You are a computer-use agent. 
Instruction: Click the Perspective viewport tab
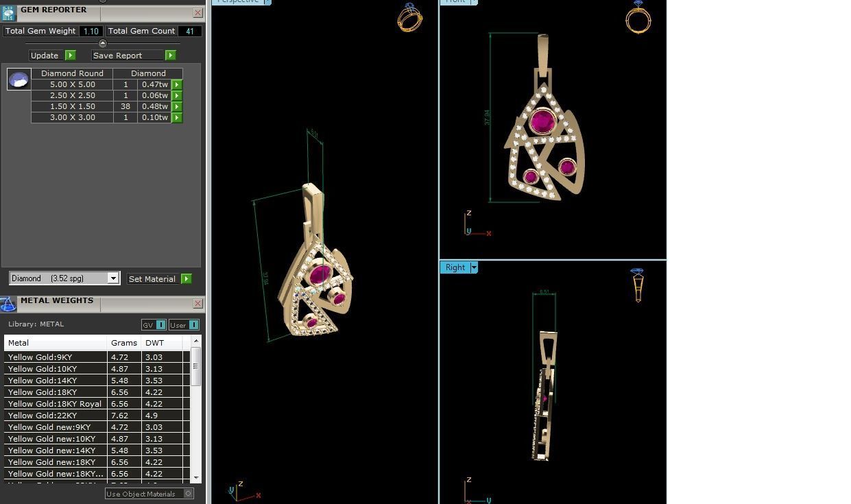pos(238,1)
